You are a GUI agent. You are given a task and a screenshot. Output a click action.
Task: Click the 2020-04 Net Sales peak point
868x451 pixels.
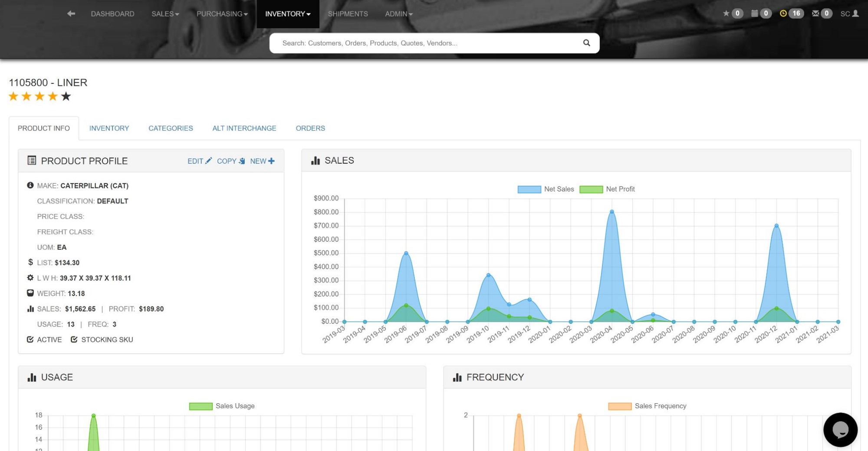(x=612, y=212)
